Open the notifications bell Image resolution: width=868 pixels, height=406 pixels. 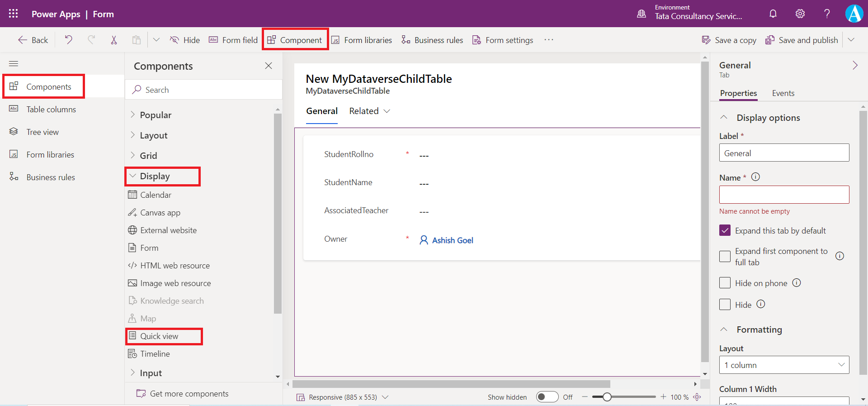pyautogui.click(x=773, y=14)
